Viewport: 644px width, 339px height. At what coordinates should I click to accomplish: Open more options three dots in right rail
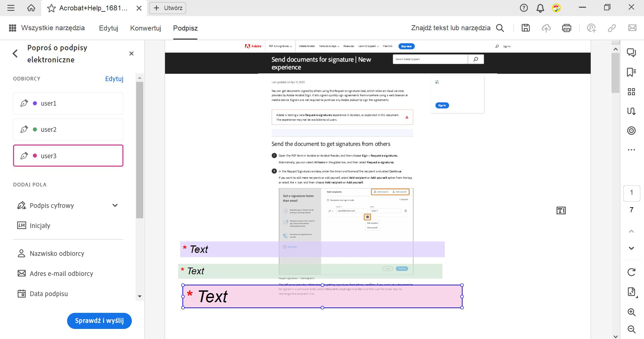631,150
